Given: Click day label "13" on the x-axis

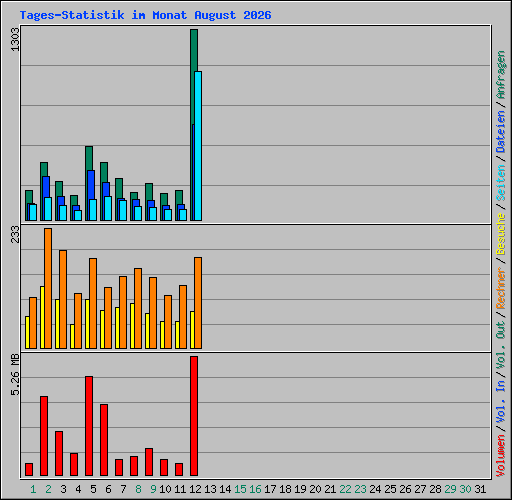Looking at the screenshot, I should click(210, 489).
